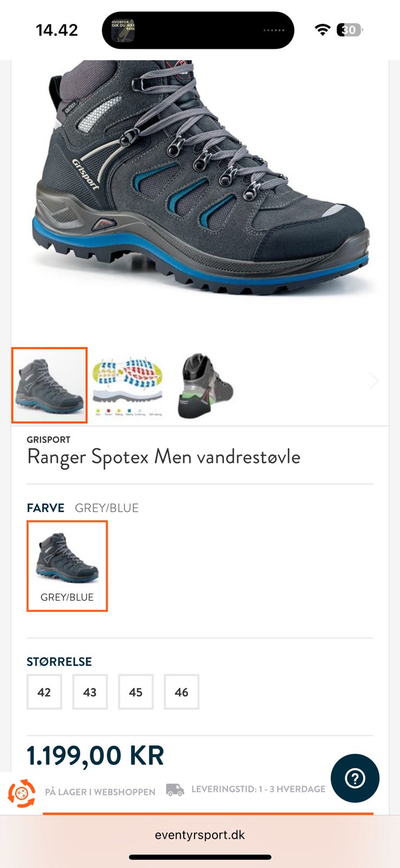
Task: Tap the Wi-Fi status icon
Action: tap(322, 30)
